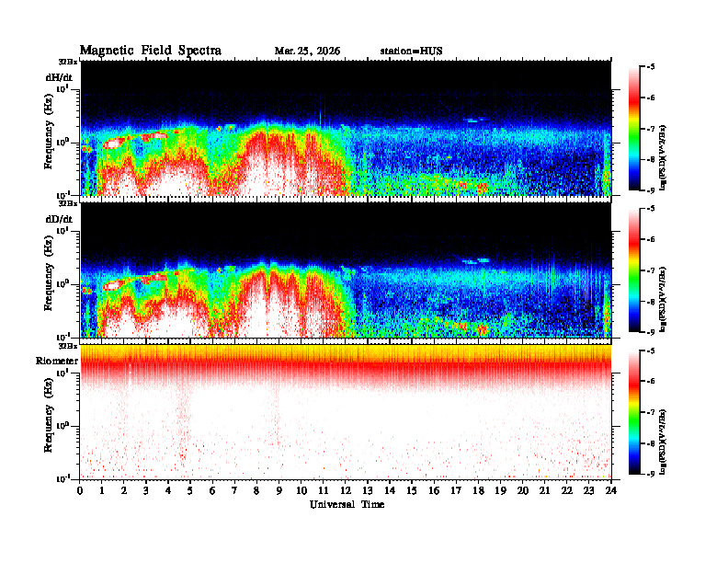Image resolution: width=728 pixels, height=563 pixels.
Task: Click the color scale bar beside Riometer panel
Action: pyautogui.click(x=634, y=412)
